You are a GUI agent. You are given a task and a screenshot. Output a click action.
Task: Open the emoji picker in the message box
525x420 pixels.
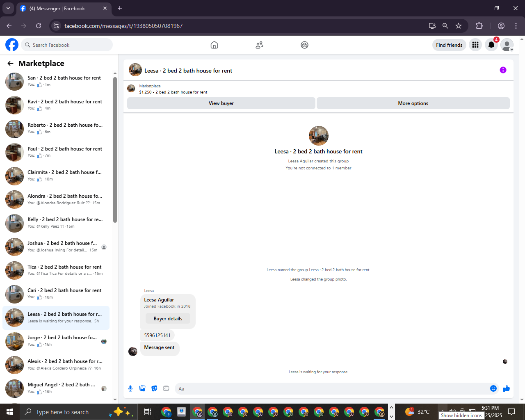[x=493, y=388]
